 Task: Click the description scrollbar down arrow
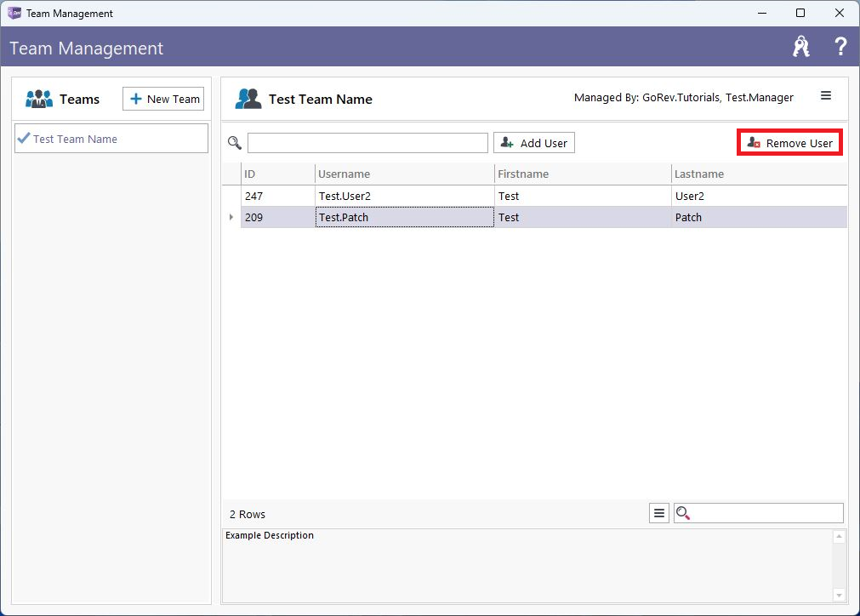pyautogui.click(x=839, y=596)
